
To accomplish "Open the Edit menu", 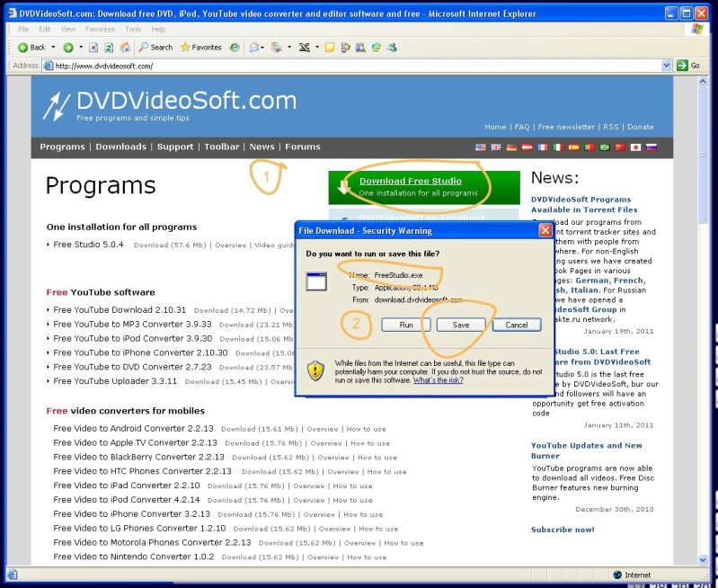I will pos(44,29).
